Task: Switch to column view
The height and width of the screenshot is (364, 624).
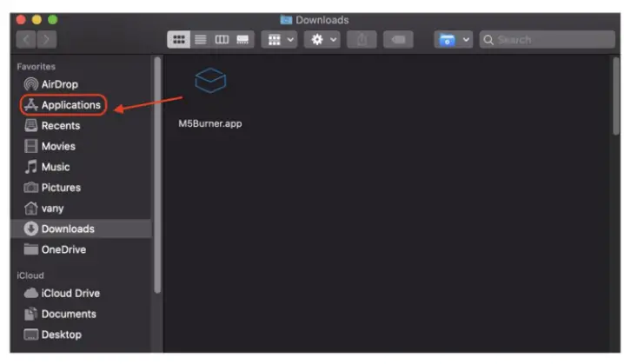Action: tap(222, 39)
